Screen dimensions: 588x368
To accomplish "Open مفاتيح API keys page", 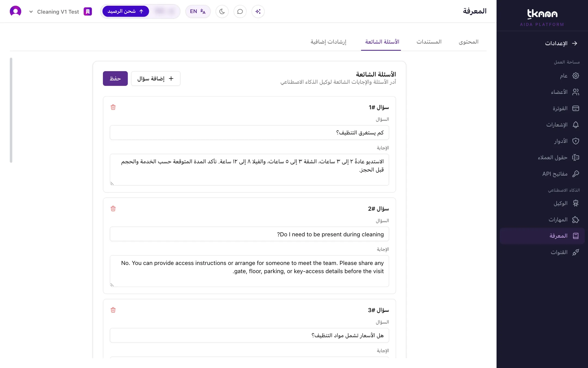I will pyautogui.click(x=542, y=174).
